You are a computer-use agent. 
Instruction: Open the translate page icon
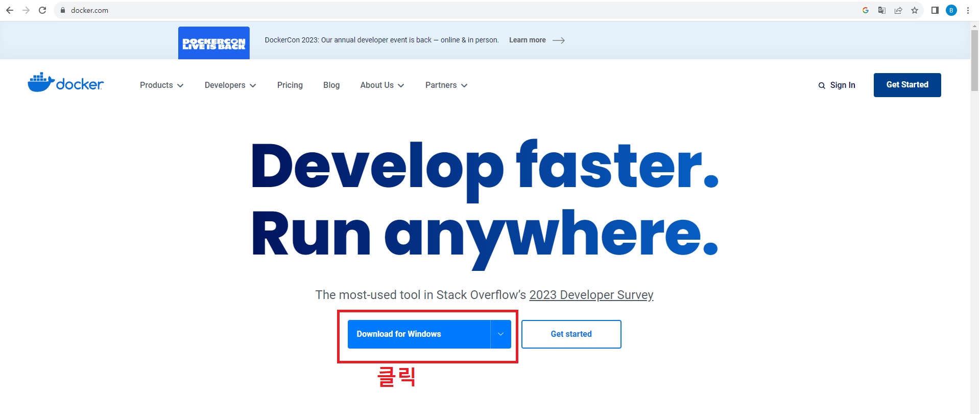click(x=882, y=10)
